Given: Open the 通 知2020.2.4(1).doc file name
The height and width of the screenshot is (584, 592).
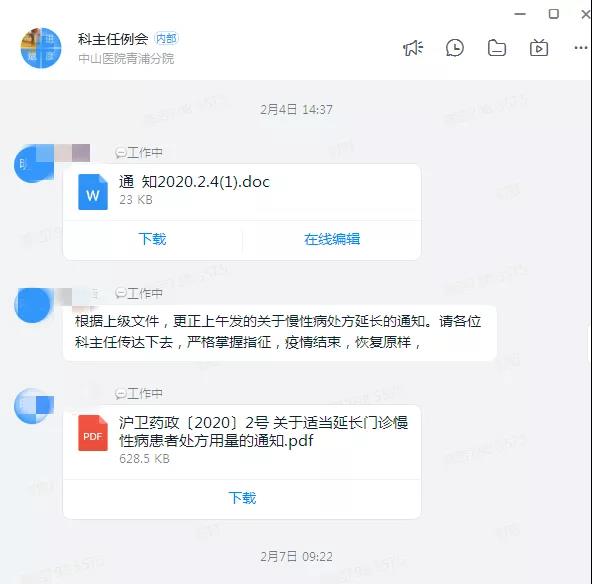Looking at the screenshot, I should [x=194, y=182].
